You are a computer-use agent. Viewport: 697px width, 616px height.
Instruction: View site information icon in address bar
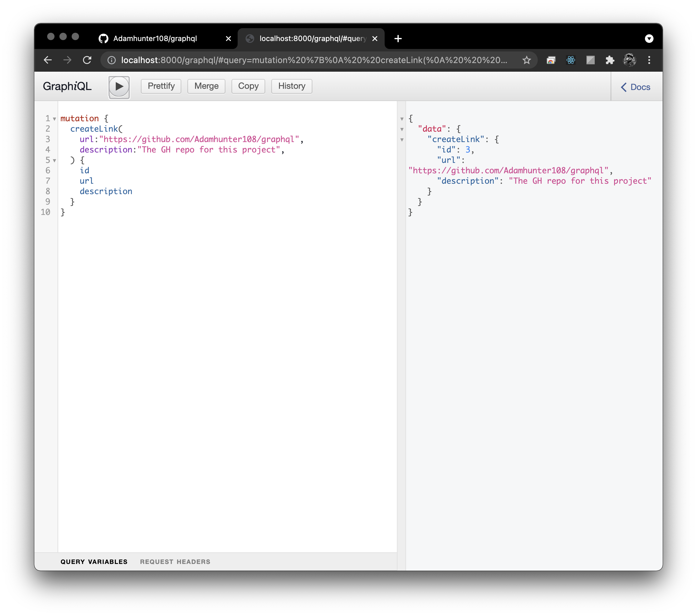[111, 60]
